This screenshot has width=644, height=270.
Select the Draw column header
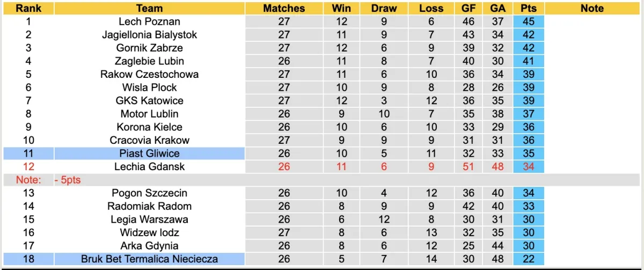[x=384, y=9]
